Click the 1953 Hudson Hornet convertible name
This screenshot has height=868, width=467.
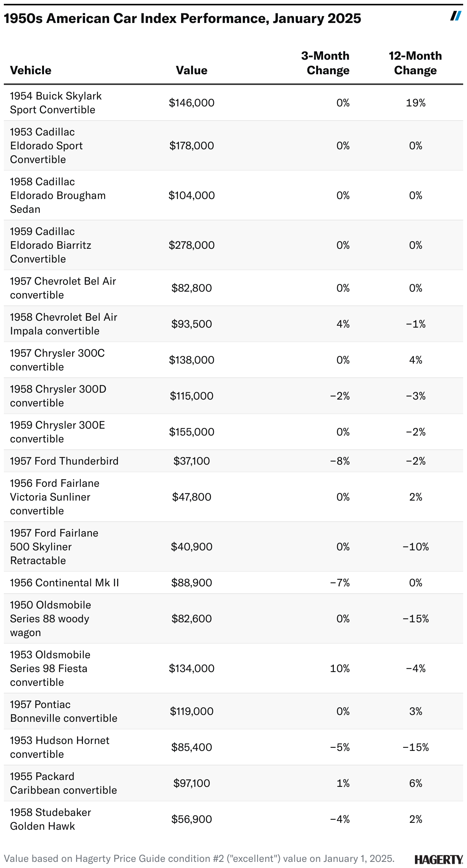(60, 747)
